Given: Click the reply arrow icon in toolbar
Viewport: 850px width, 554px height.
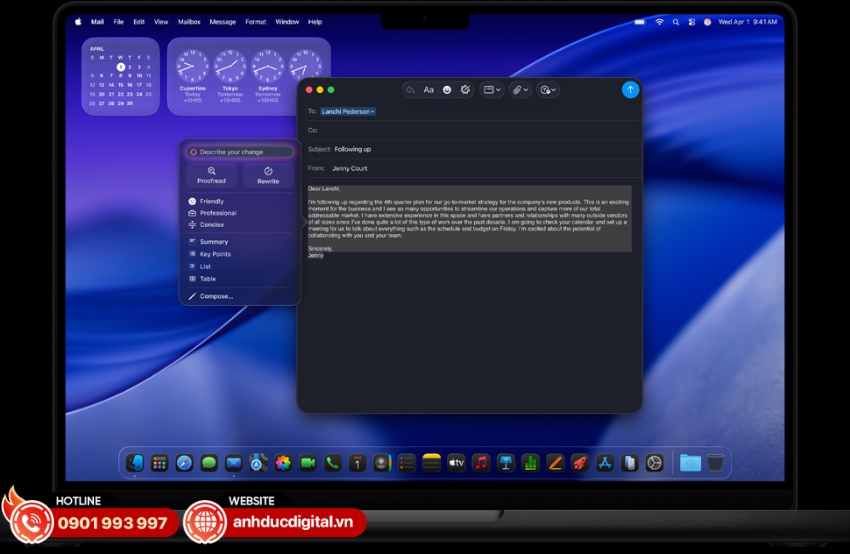Looking at the screenshot, I should tap(410, 90).
